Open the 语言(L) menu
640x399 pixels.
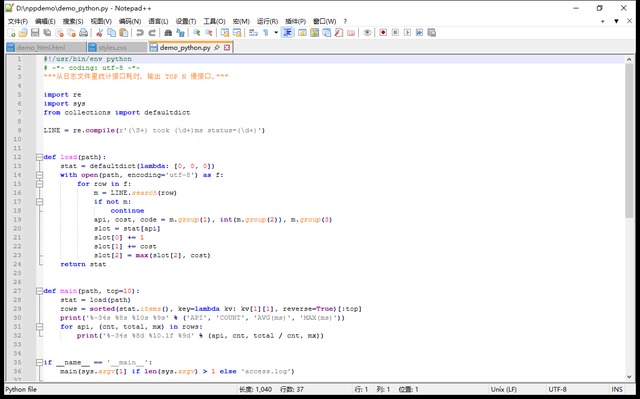coord(158,21)
